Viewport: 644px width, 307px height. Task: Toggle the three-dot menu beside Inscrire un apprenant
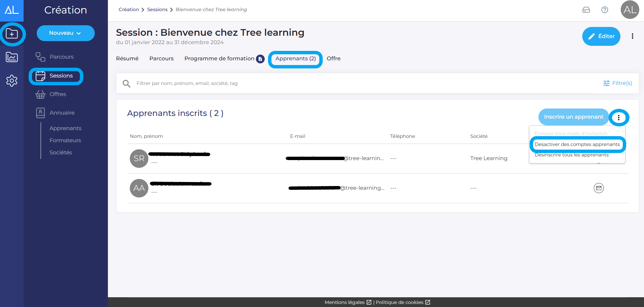point(618,117)
